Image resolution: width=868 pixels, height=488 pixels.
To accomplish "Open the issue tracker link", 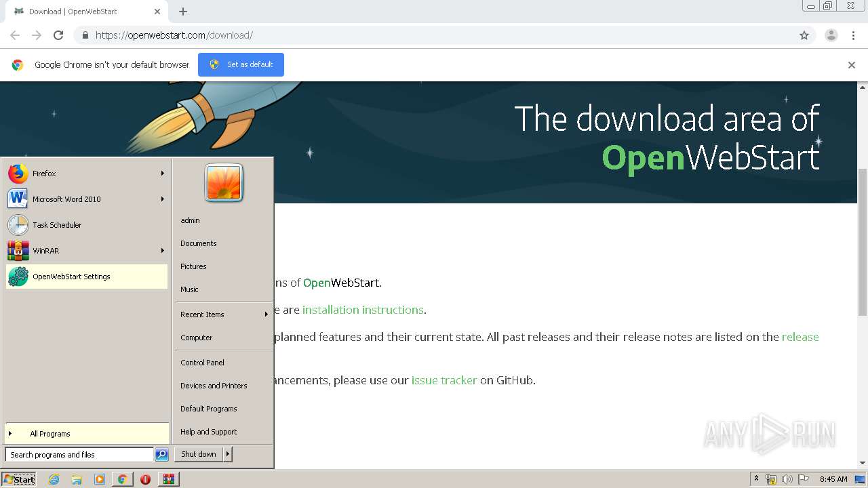I will (444, 380).
